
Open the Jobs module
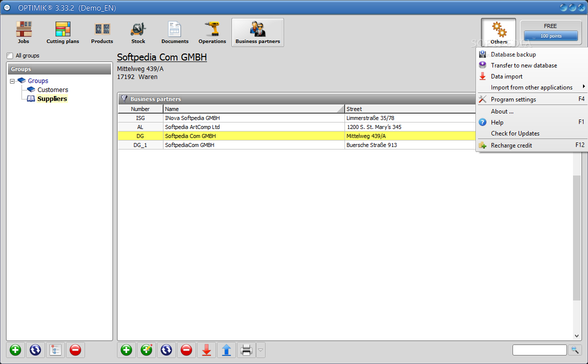pyautogui.click(x=23, y=32)
